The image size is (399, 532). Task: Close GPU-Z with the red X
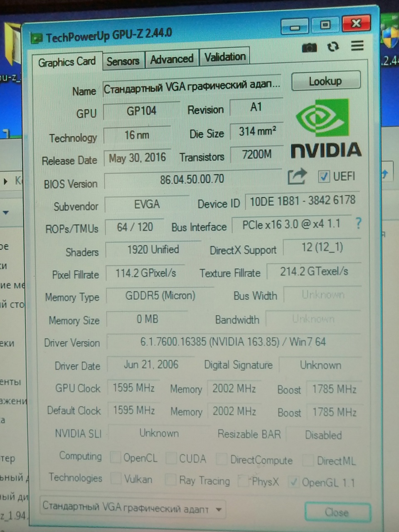point(356,23)
